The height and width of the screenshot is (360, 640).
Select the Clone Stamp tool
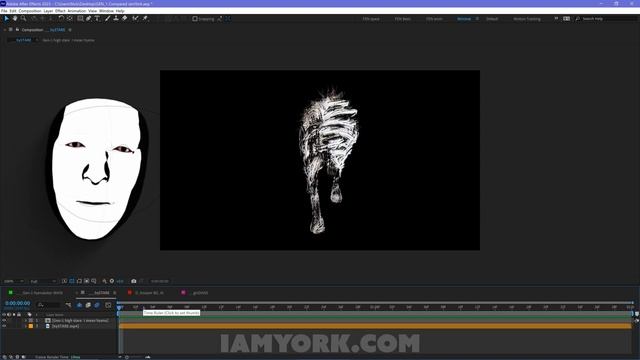click(116, 18)
